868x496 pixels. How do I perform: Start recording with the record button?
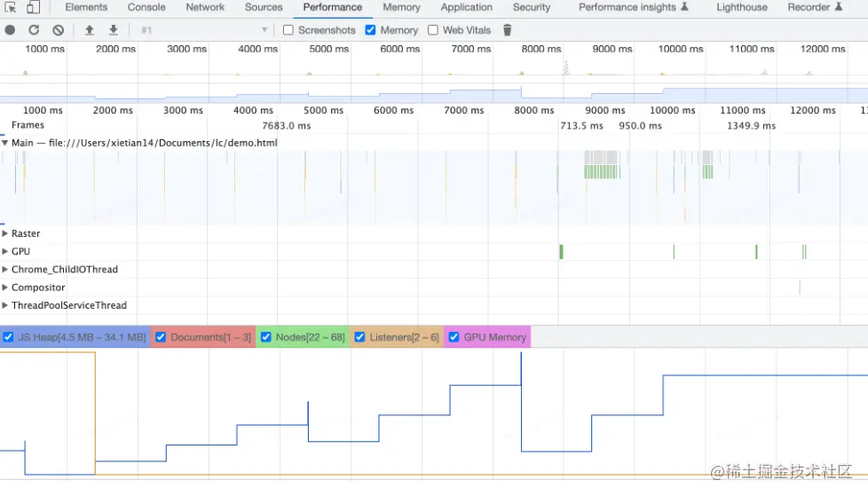point(10,30)
